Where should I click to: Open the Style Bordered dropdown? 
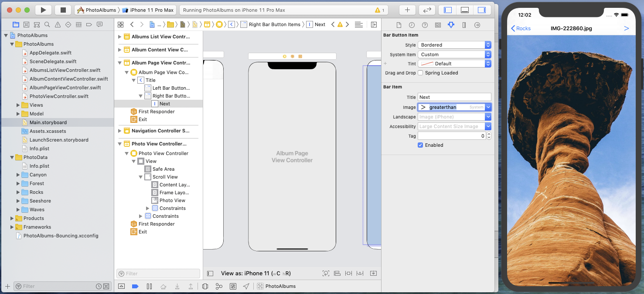coord(454,45)
